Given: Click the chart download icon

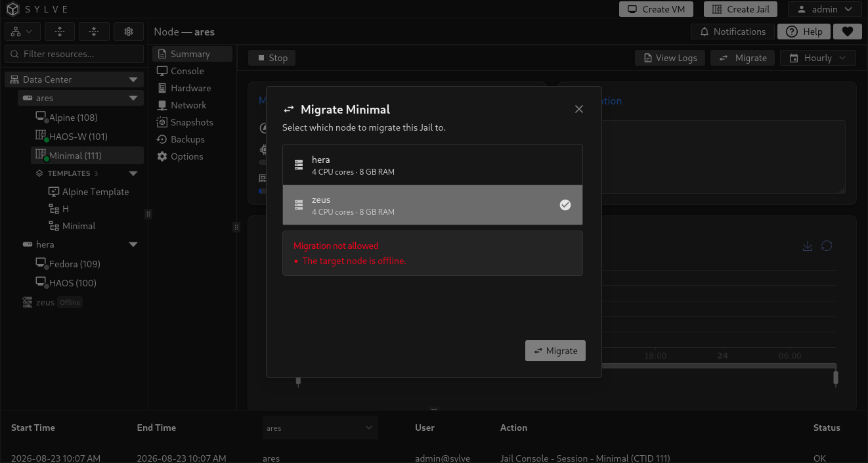Looking at the screenshot, I should coord(808,246).
